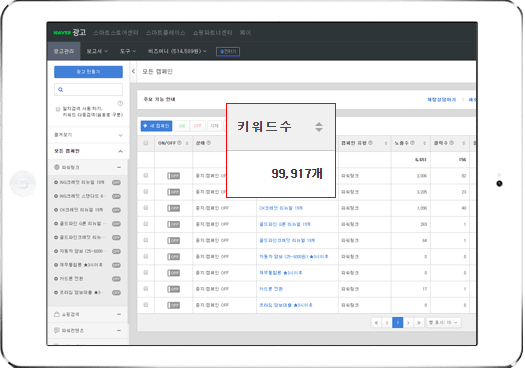Go to last page with double-right arrow
The image size is (525, 368).
[419, 323]
